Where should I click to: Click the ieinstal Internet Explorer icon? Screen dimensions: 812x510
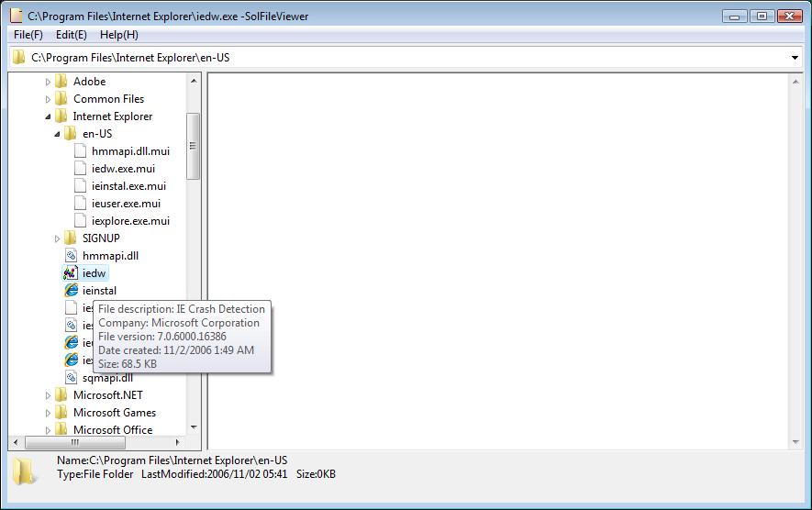click(71, 291)
